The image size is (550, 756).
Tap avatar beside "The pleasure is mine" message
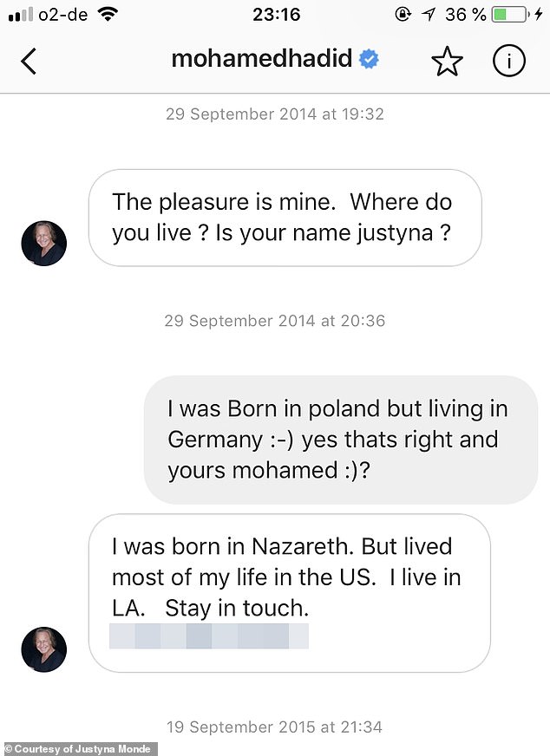tap(43, 243)
